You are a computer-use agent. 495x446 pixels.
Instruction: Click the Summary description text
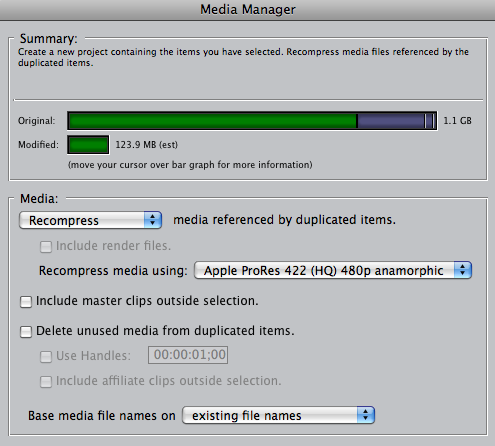243,57
